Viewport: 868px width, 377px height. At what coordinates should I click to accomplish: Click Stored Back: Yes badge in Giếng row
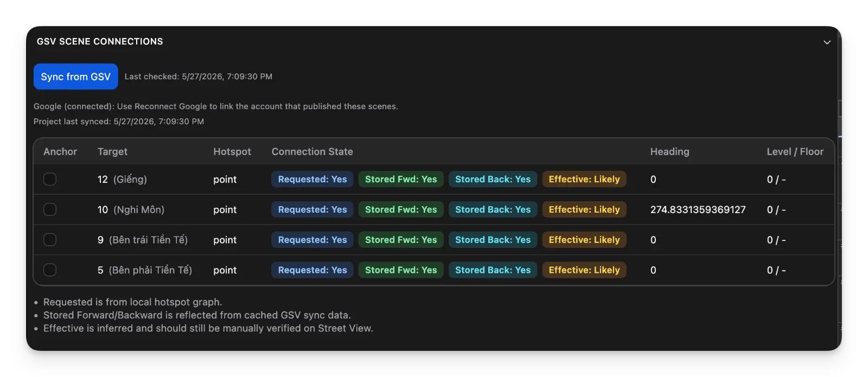pos(493,179)
